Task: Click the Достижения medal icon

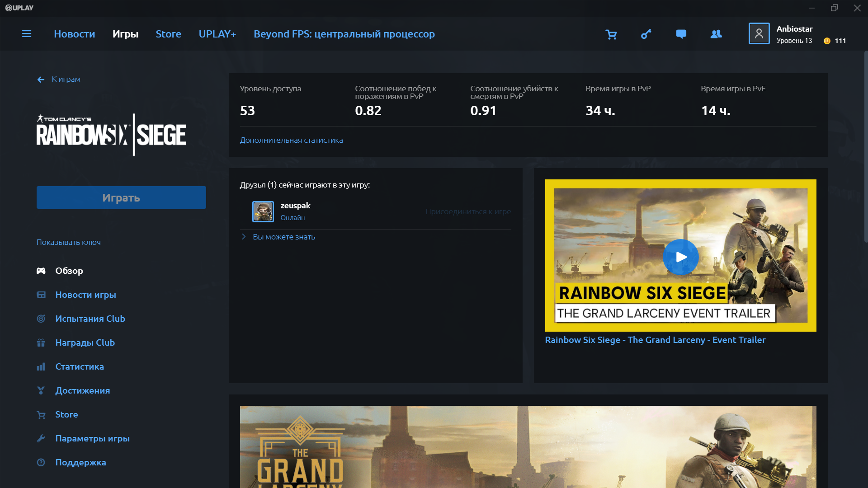Action: coord(41,390)
